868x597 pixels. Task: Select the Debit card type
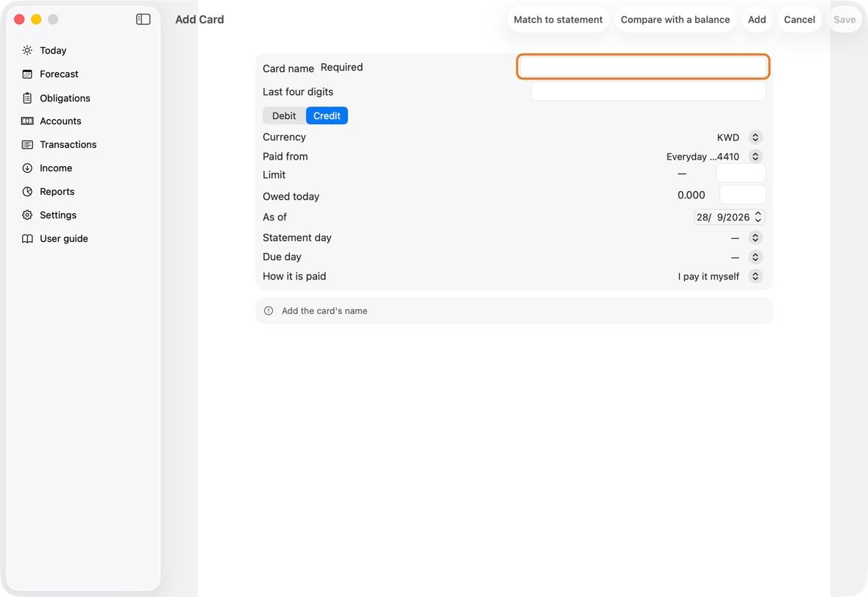pyautogui.click(x=284, y=115)
